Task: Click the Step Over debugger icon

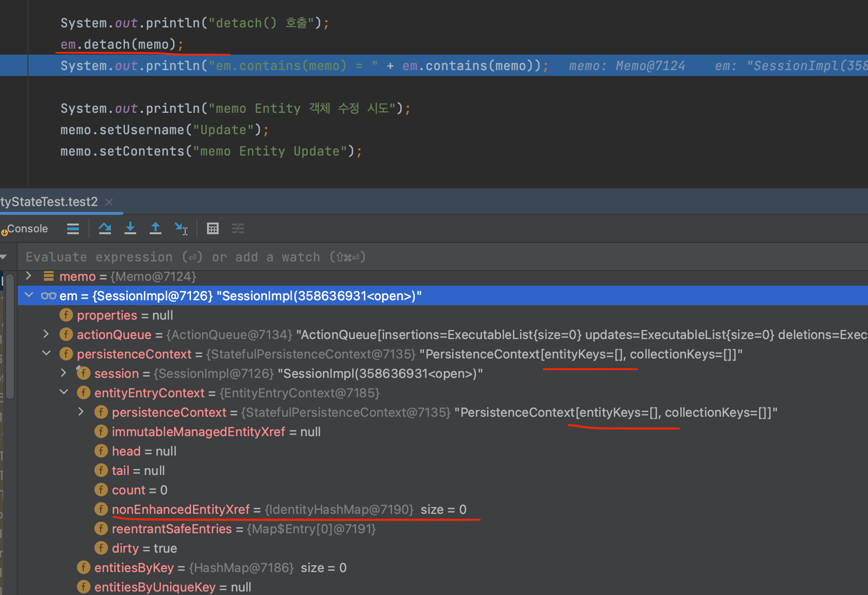Action: [x=105, y=228]
